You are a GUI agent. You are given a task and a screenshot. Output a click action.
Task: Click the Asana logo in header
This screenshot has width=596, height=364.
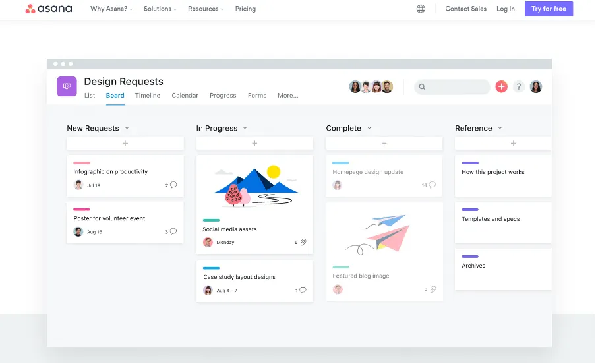tap(48, 9)
